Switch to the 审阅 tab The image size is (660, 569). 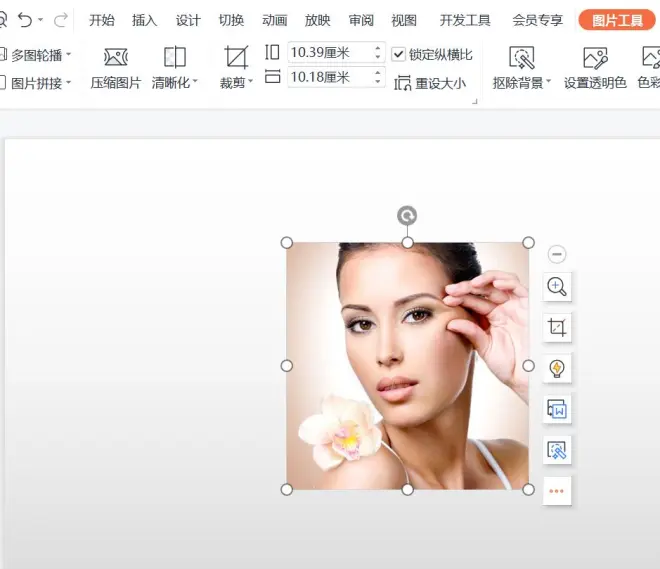[361, 20]
